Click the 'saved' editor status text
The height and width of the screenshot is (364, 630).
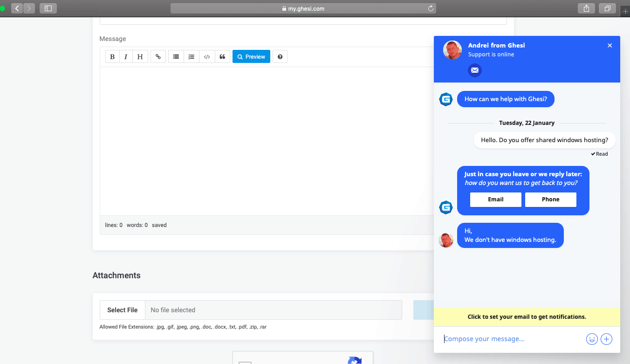tap(159, 225)
